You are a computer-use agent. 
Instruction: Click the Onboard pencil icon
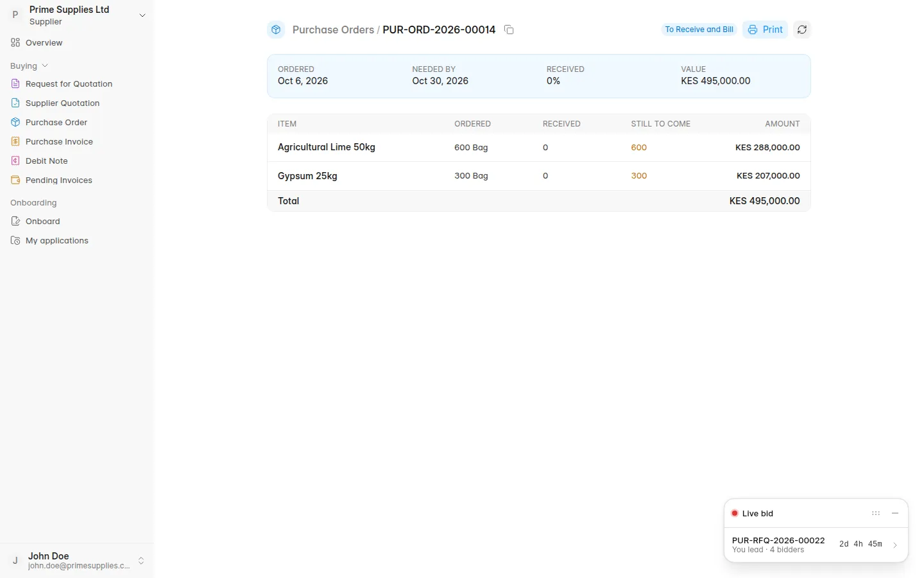click(15, 221)
